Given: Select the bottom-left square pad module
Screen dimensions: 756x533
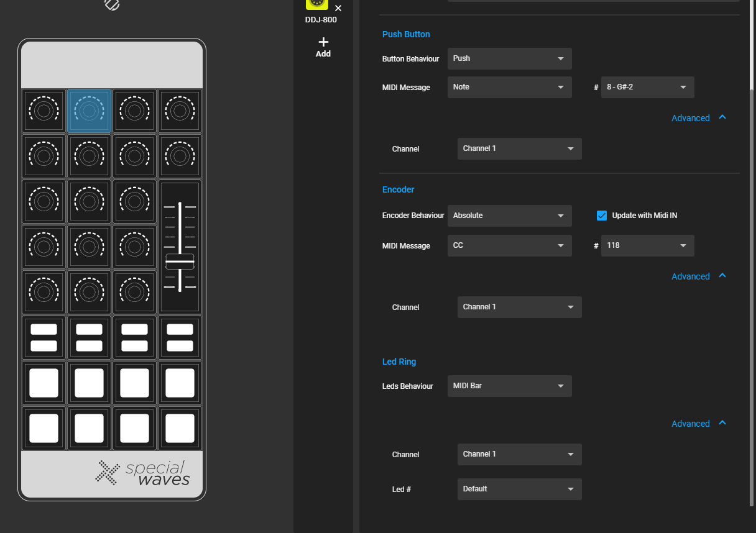Looking at the screenshot, I should [44, 428].
